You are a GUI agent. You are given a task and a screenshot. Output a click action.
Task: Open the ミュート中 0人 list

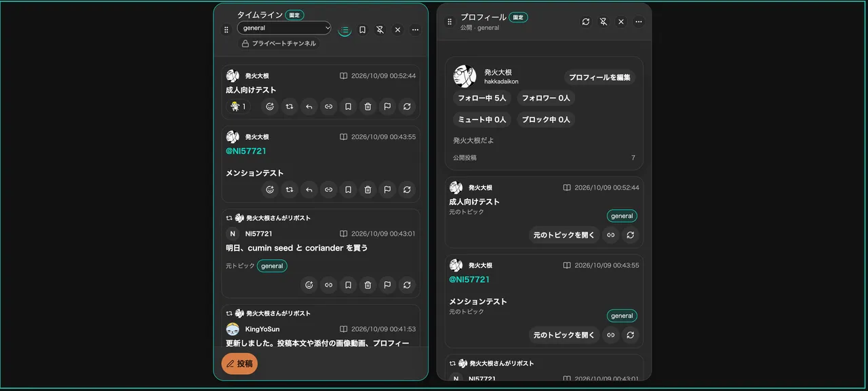482,119
